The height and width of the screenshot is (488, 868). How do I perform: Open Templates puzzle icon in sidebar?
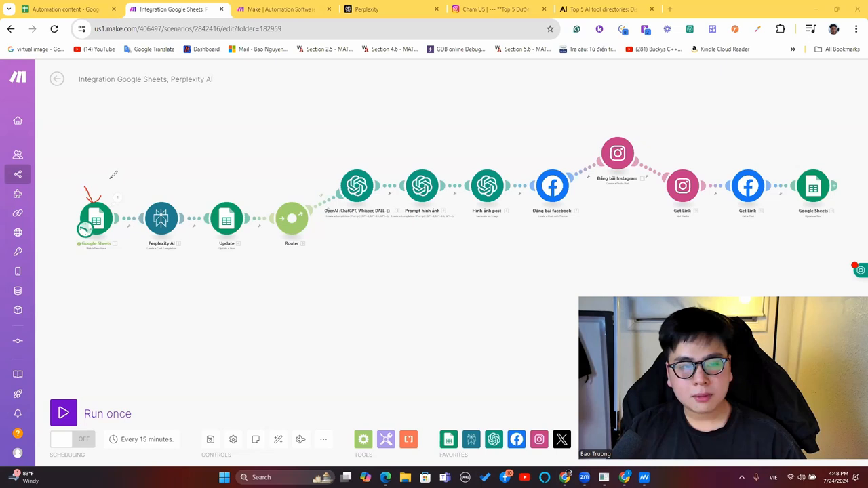point(18,194)
